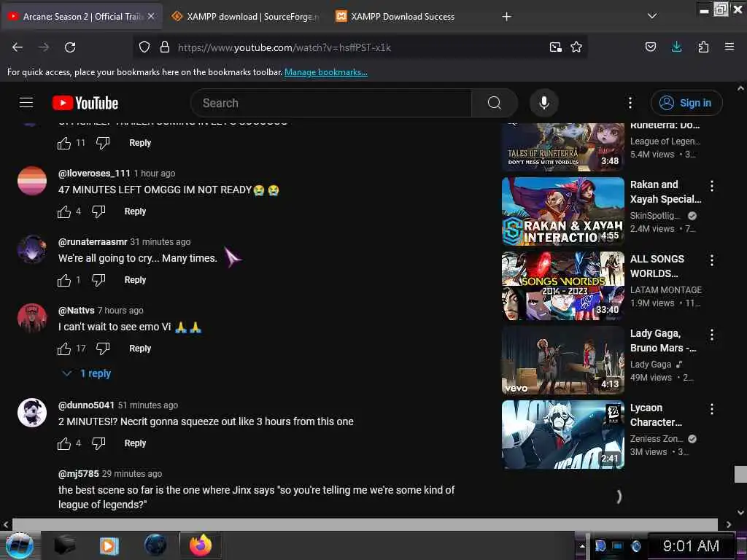
Task: Open the @Nattvs username link
Action: 76,311
